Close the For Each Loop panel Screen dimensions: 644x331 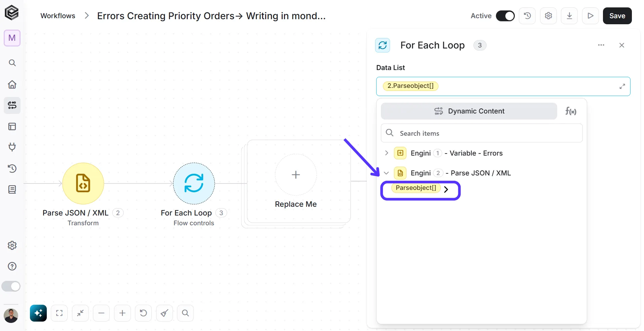click(621, 45)
